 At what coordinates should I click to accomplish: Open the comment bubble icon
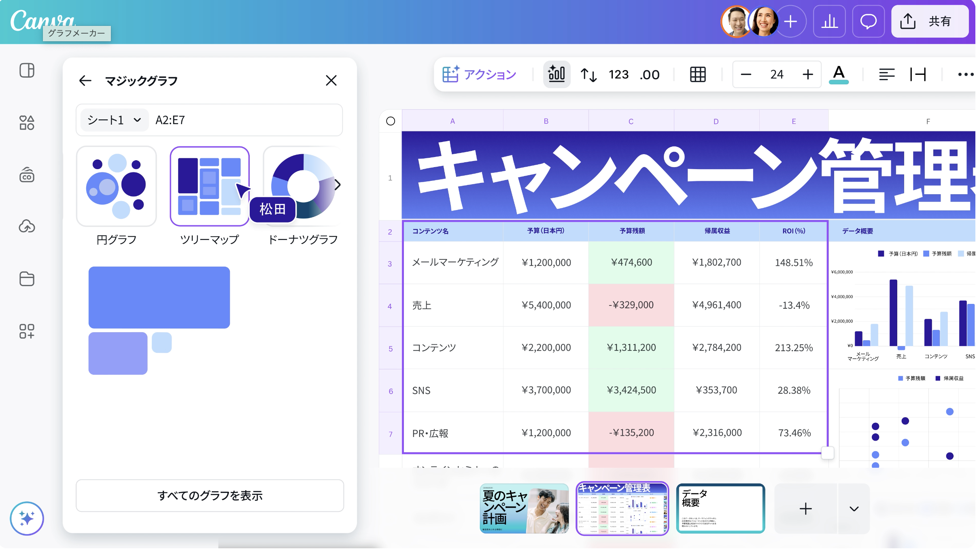[x=868, y=21]
